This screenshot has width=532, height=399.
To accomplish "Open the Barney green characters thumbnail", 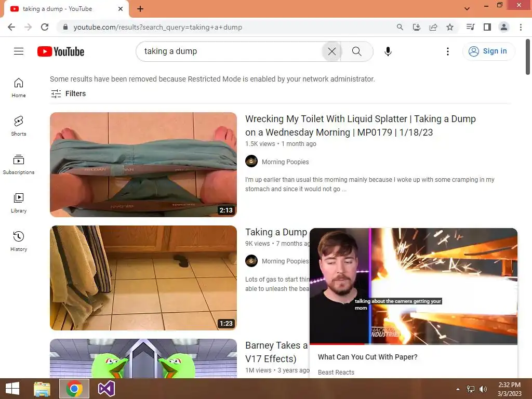I will [143, 358].
